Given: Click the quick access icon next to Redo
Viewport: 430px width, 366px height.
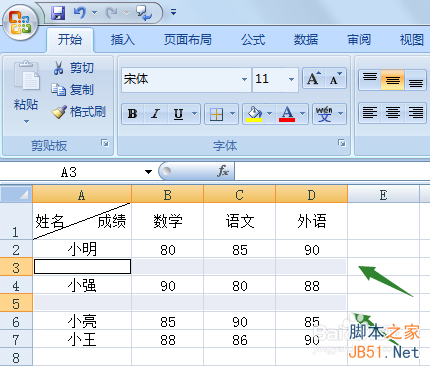Looking at the screenshot, I should pyautogui.click(x=144, y=13).
